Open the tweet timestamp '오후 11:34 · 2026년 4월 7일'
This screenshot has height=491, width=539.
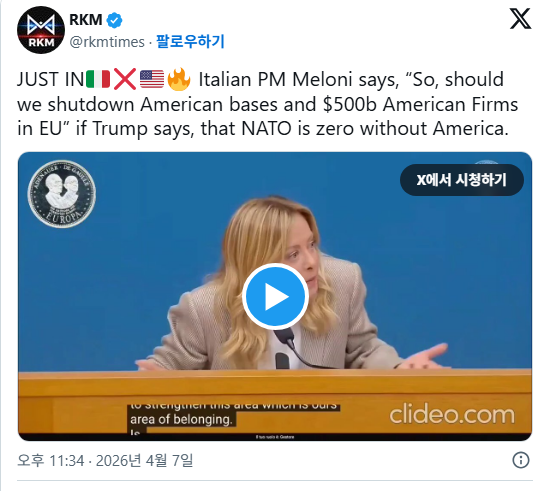[x=105, y=460]
